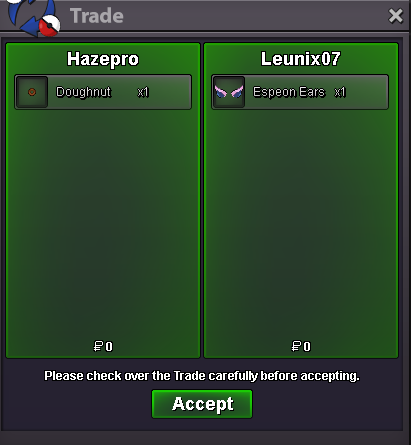Click the Doughnut x1 quantity
The height and width of the screenshot is (445, 411).
[143, 92]
